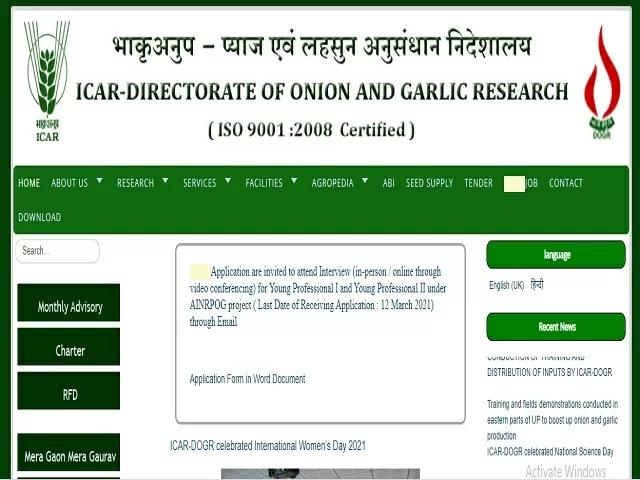Screen dimensions: 640x480
Task: Focus the Search input box
Action: (58, 251)
